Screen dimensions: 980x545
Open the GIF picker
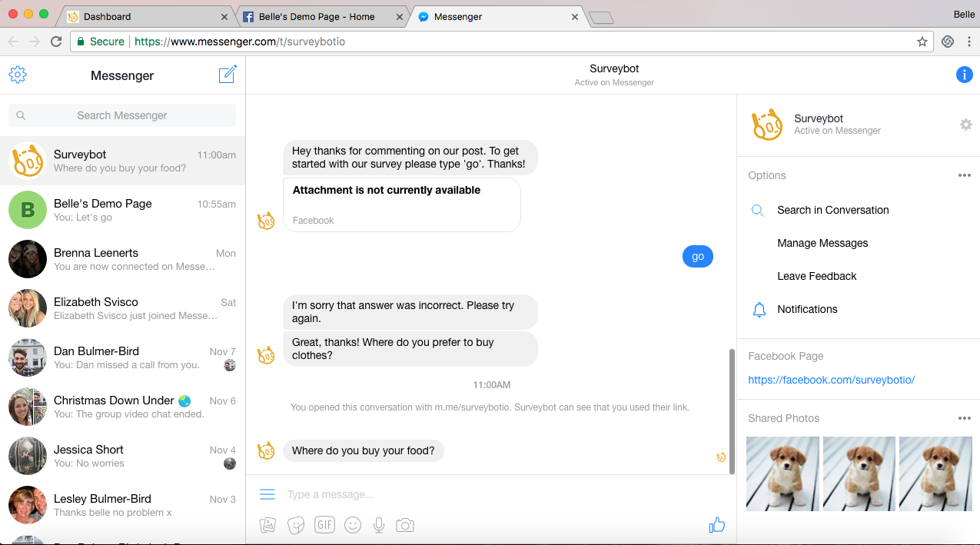point(324,525)
